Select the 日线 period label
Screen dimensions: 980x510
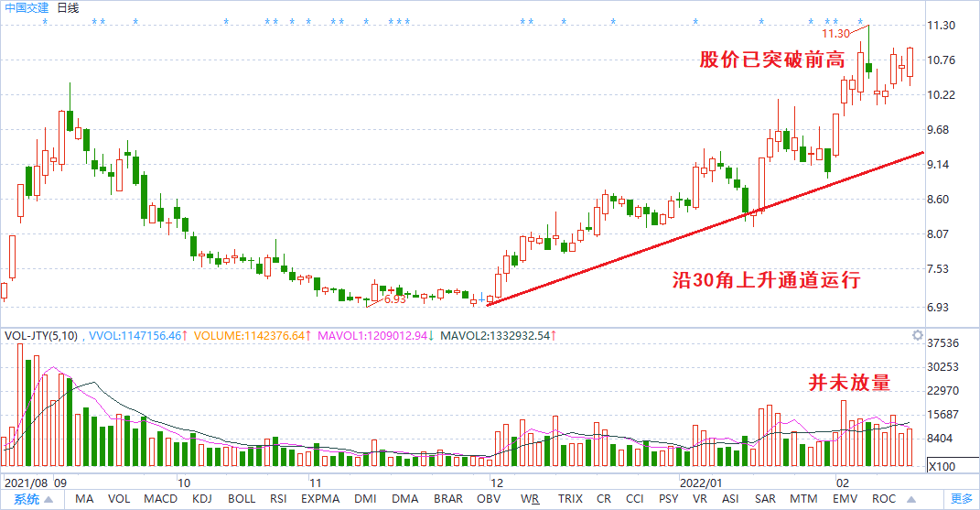click(x=68, y=8)
